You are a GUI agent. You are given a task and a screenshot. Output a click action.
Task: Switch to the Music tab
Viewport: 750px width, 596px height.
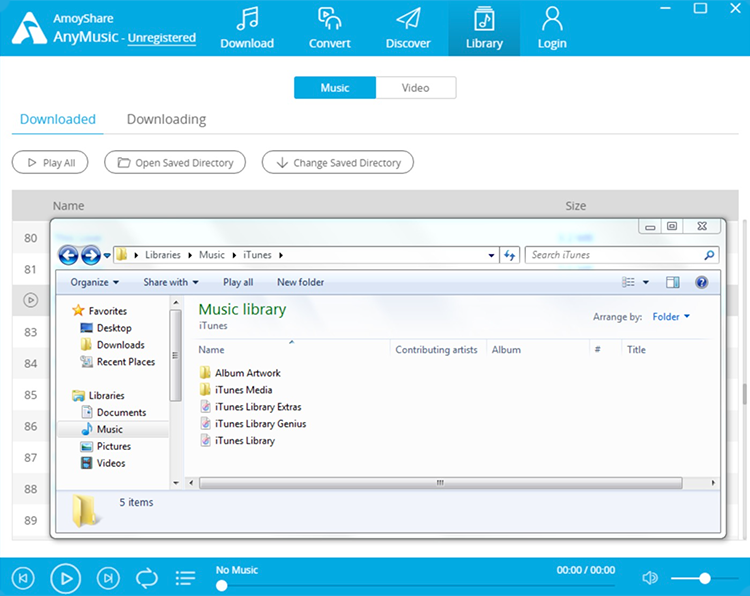click(335, 88)
